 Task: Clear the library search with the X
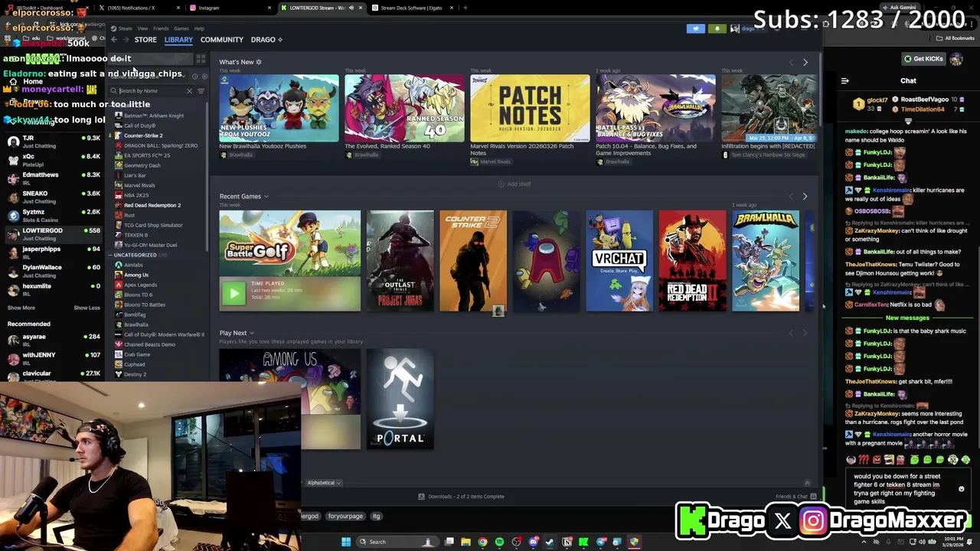click(x=189, y=91)
